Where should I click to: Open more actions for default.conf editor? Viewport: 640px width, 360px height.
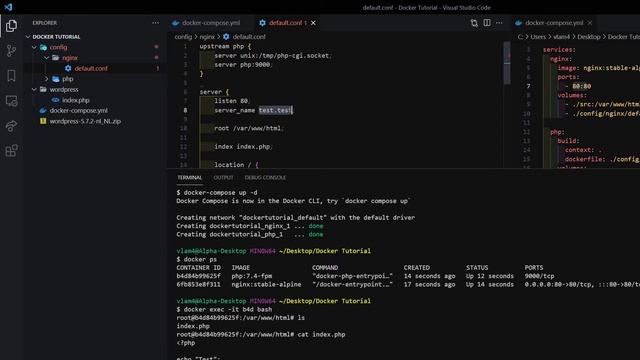tap(499, 23)
